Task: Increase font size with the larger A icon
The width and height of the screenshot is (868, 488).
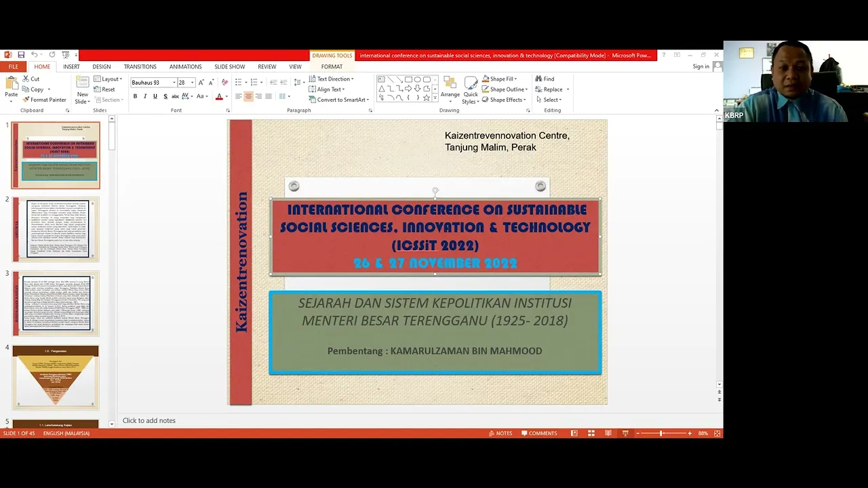Action: point(201,83)
